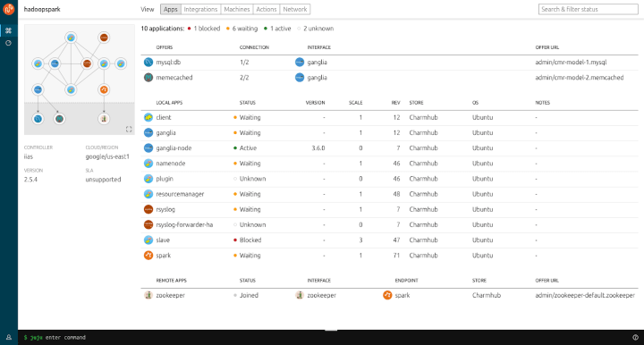The height and width of the screenshot is (345, 644).
Task: Click the ganglia app icon in local apps
Action: click(148, 132)
